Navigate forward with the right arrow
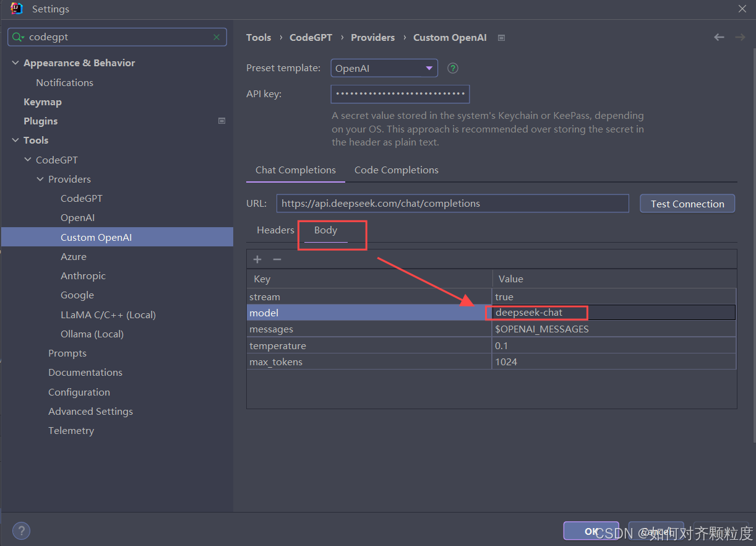756x546 pixels. (740, 37)
